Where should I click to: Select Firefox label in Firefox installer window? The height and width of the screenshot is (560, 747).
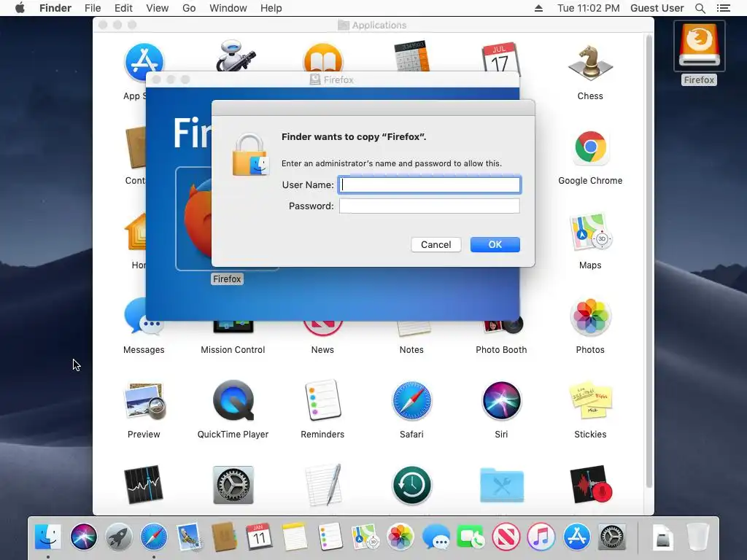click(x=228, y=279)
